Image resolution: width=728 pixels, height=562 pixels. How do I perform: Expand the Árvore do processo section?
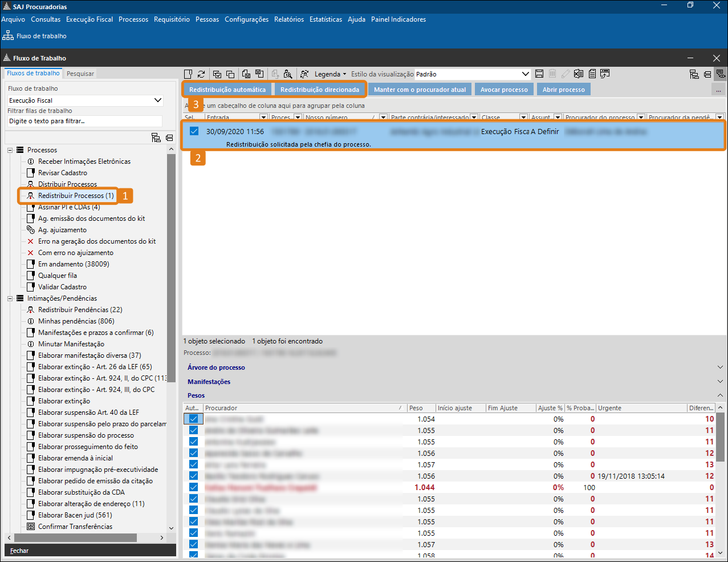(720, 367)
